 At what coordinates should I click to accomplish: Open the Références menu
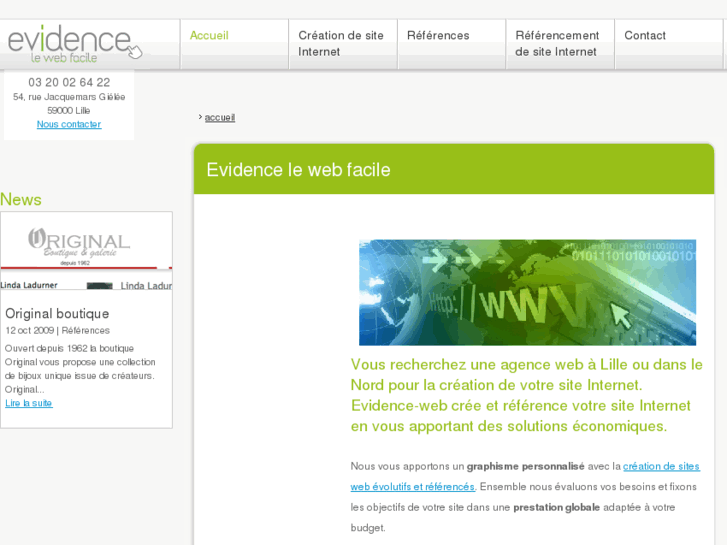pos(438,35)
